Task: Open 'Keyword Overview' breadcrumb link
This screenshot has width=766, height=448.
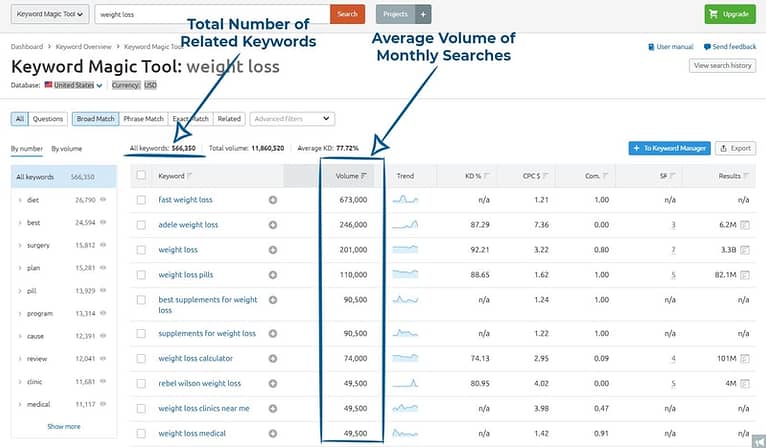Action: (84, 47)
